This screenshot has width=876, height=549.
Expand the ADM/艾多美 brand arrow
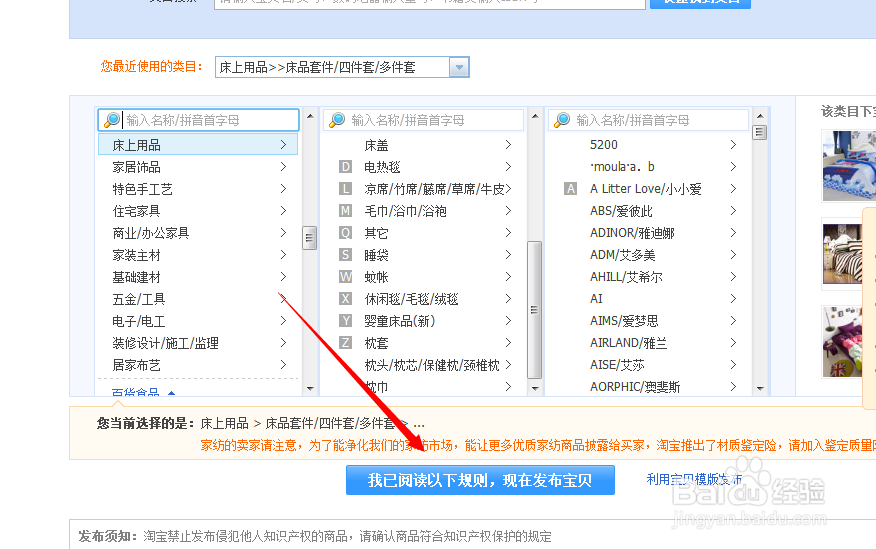[733, 255]
